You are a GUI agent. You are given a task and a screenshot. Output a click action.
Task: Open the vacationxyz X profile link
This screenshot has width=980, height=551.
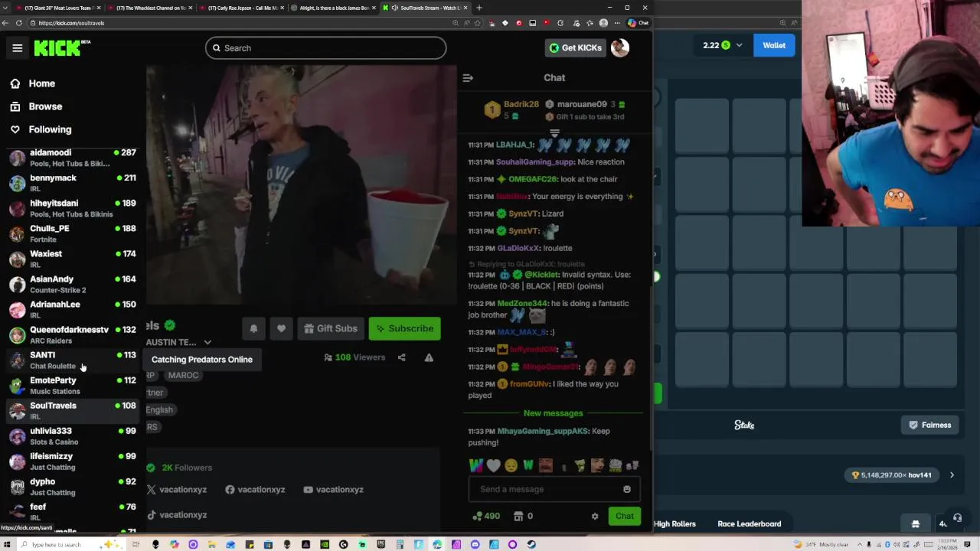[x=177, y=490]
